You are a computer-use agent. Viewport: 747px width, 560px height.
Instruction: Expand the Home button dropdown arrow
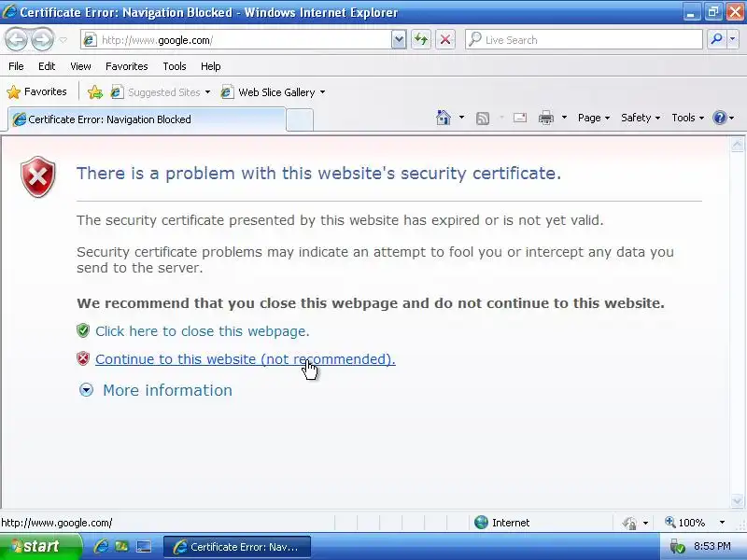pyautogui.click(x=461, y=118)
